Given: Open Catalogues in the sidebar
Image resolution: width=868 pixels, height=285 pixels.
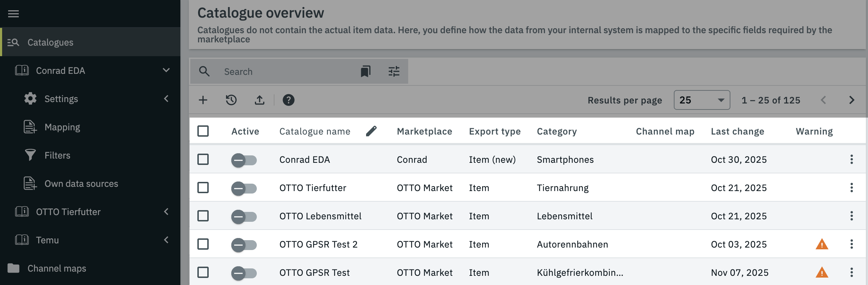Looking at the screenshot, I should tap(90, 42).
